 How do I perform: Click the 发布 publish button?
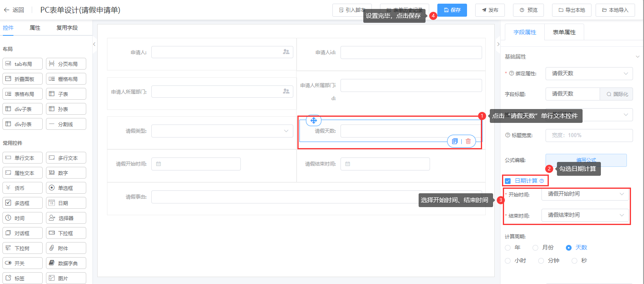[x=490, y=10]
